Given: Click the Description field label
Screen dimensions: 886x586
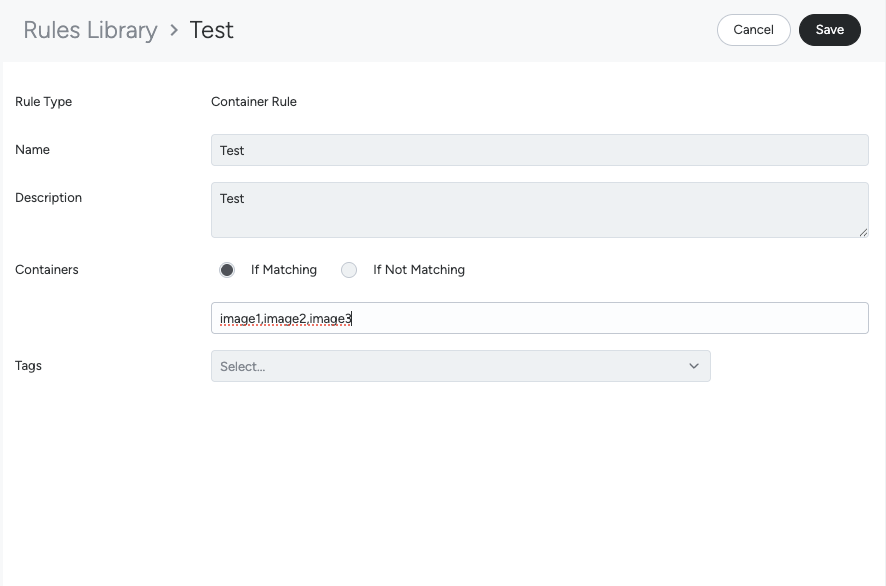Looking at the screenshot, I should click(x=48, y=198).
